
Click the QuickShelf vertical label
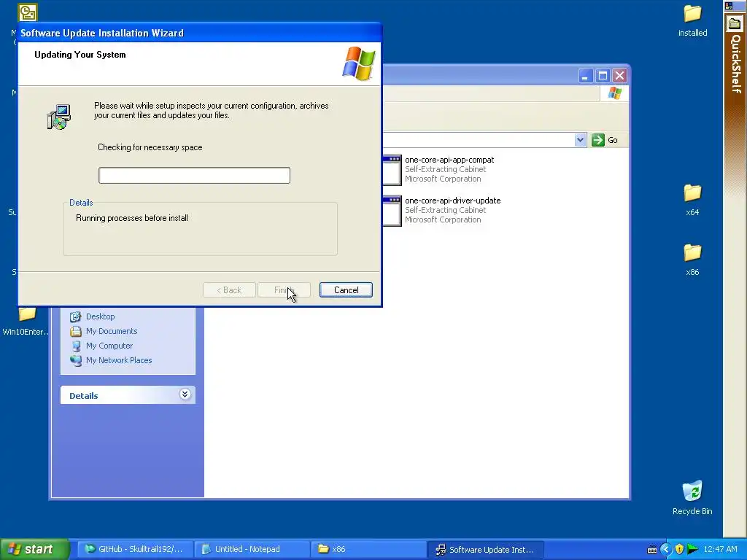coord(735,64)
